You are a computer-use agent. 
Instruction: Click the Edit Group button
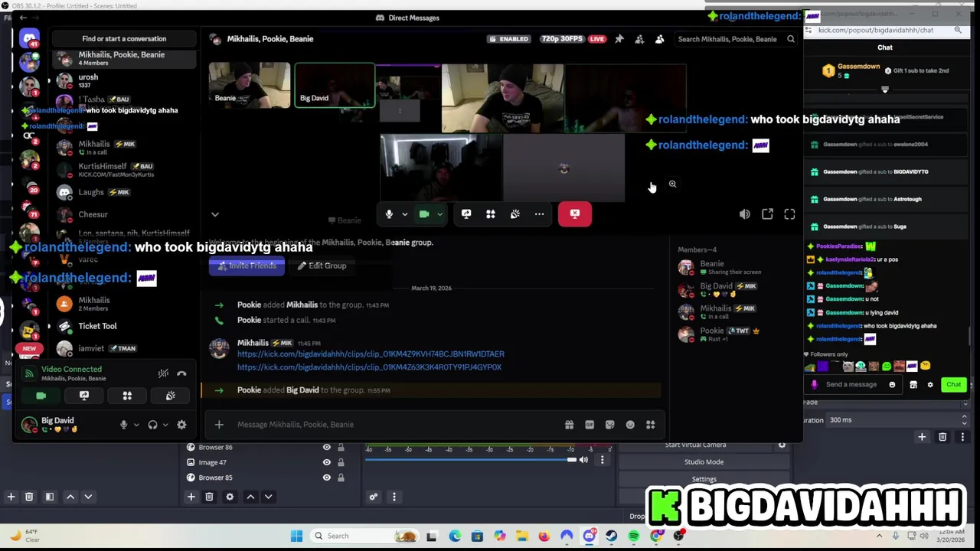point(322,266)
